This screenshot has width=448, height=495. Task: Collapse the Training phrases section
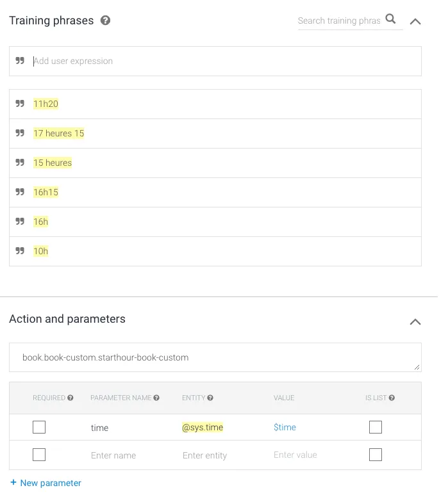[x=415, y=21]
